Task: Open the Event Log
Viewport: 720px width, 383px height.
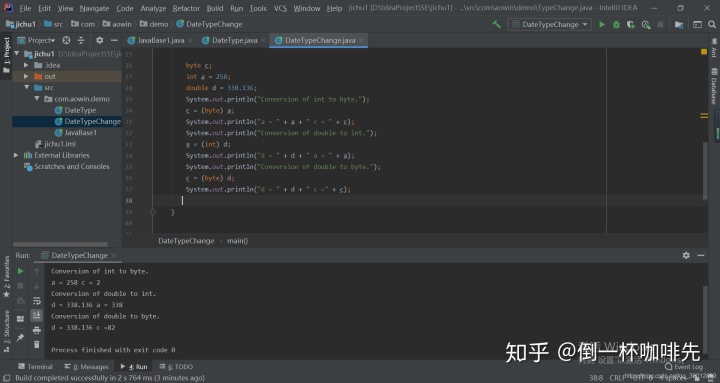Action: (x=684, y=366)
